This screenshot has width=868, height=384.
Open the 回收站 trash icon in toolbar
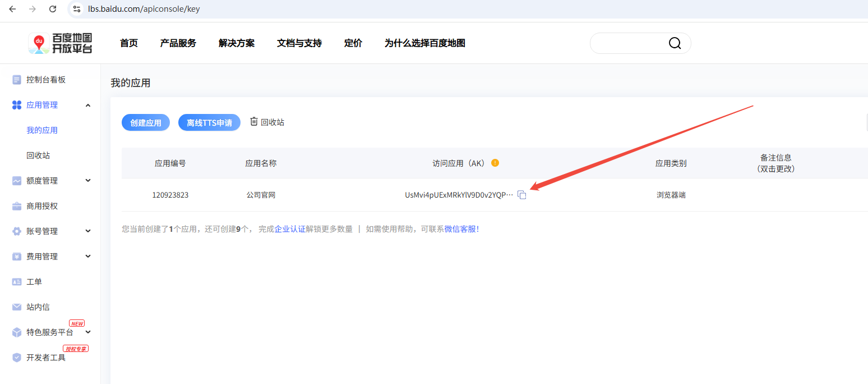click(x=255, y=122)
